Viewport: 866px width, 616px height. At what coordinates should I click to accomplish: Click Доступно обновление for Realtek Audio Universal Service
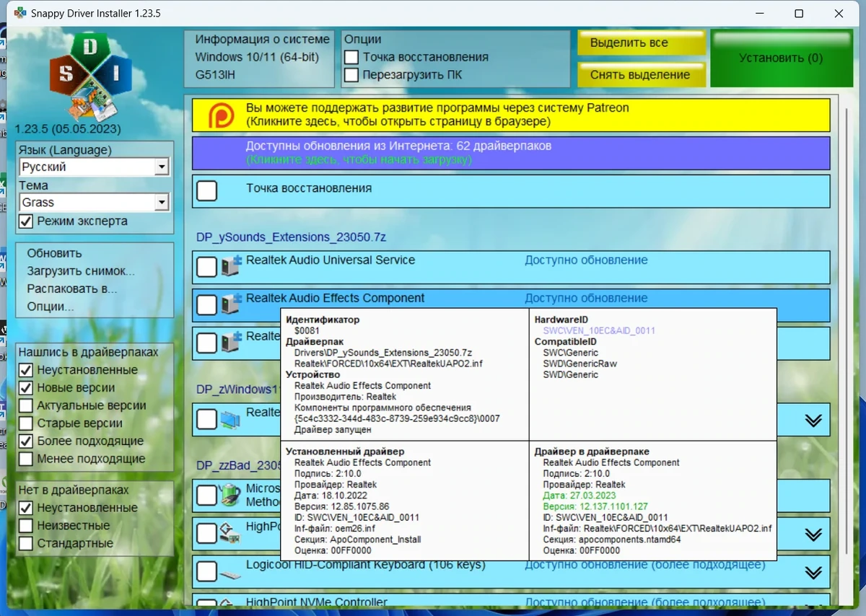pos(586,260)
